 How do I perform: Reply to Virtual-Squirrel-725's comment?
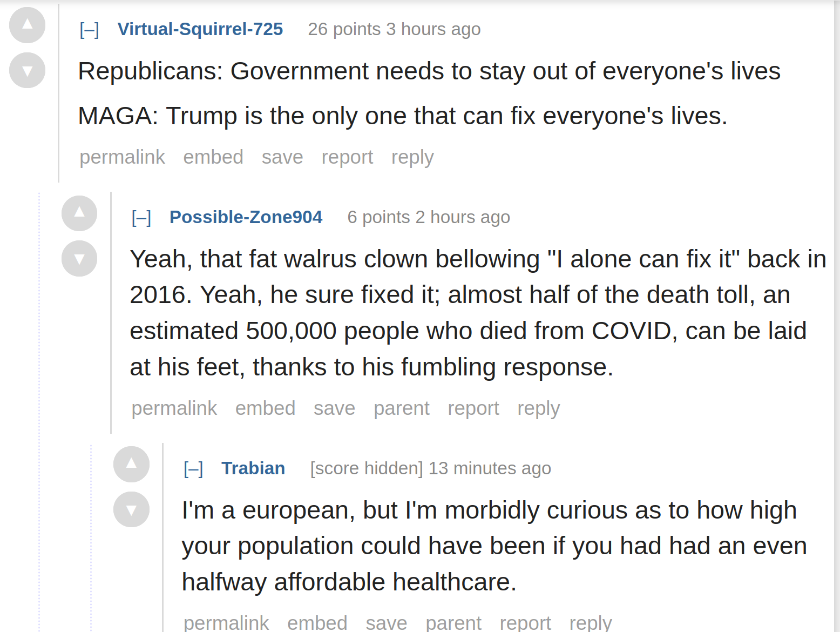412,157
